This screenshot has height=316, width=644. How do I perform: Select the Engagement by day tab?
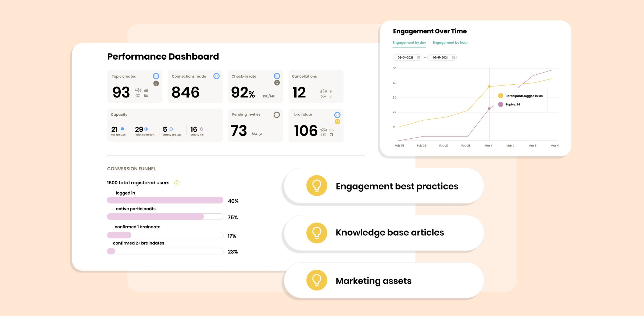click(x=409, y=42)
